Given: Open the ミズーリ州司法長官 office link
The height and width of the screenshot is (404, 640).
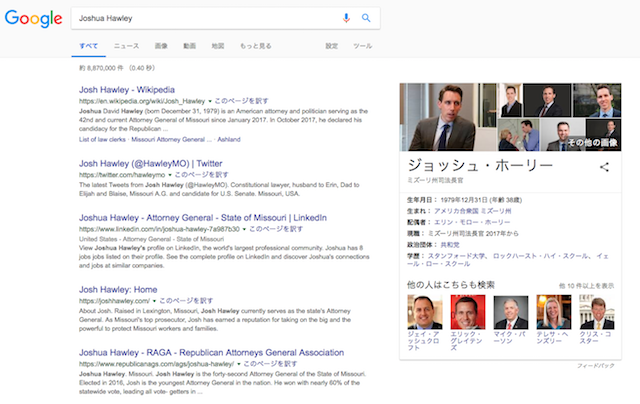Looking at the screenshot, I should 457,233.
